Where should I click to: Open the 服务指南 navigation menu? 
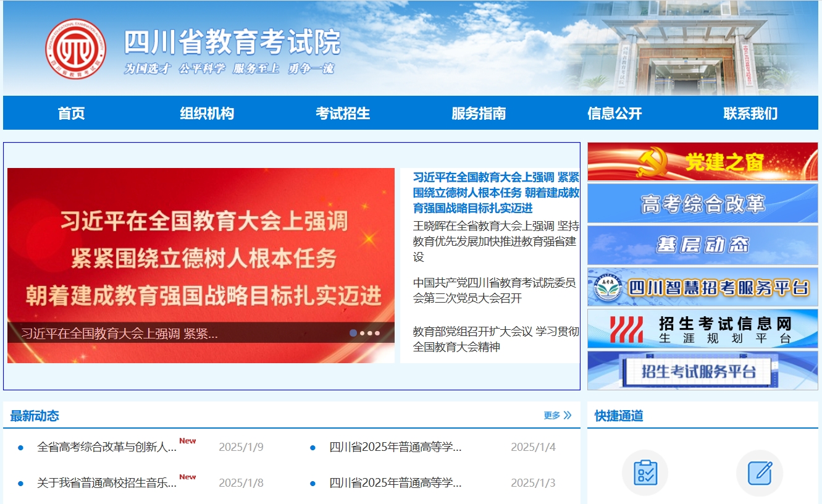[479, 114]
